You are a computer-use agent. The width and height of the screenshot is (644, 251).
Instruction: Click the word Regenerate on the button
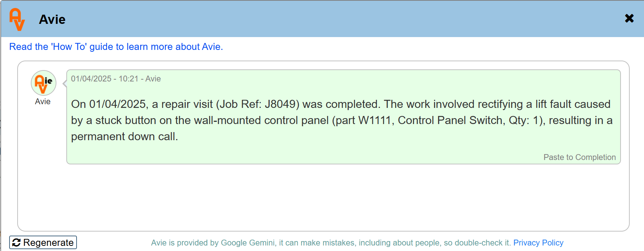48,243
